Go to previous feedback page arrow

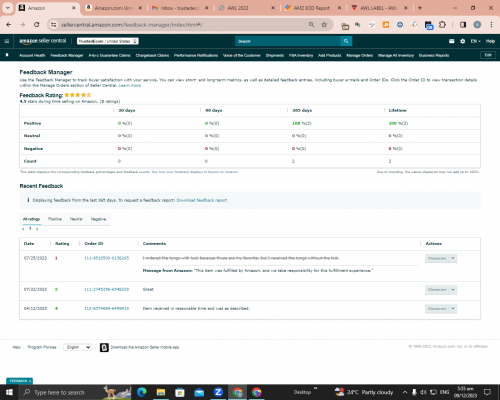coord(23,229)
